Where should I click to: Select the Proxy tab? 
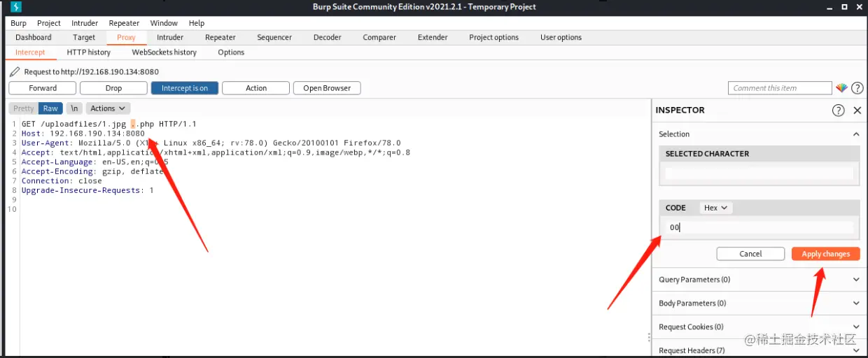[126, 38]
